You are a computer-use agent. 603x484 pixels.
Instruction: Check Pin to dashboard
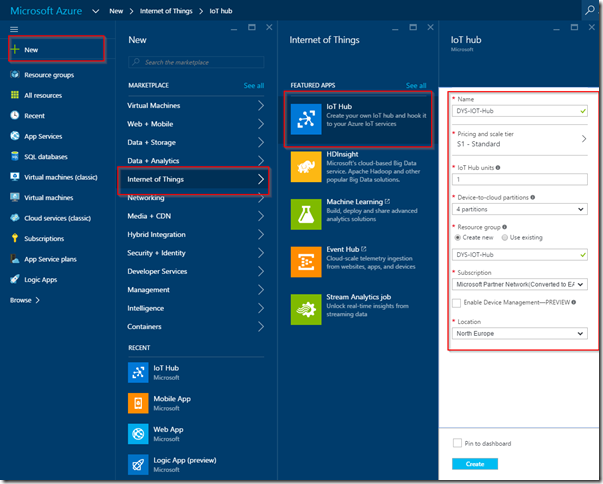457,443
